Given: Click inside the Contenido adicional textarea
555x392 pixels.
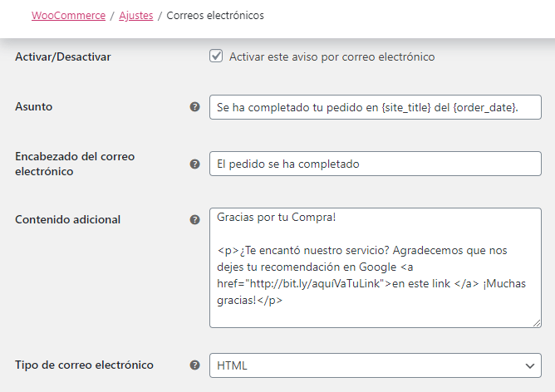Looking at the screenshot, I should tap(376, 267).
